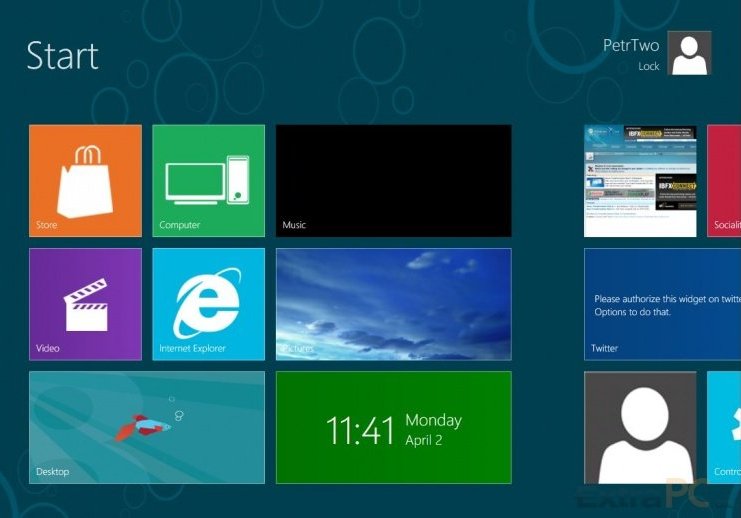This screenshot has height=518, width=741.
Task: Click the green clock tile showing 11:41
Action: (x=393, y=427)
